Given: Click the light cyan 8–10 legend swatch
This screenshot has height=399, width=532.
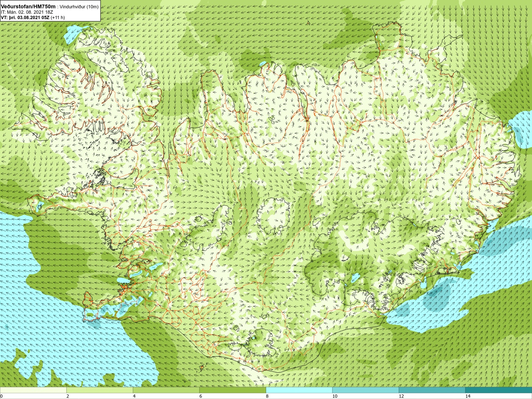Looking at the screenshot, I should 299,390.
